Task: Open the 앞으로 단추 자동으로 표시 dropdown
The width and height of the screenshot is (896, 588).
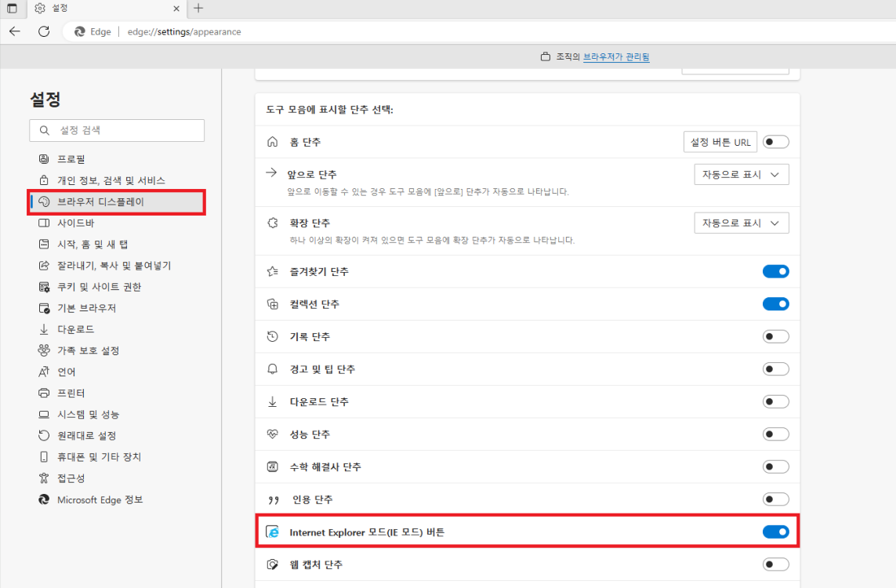Action: (x=741, y=174)
